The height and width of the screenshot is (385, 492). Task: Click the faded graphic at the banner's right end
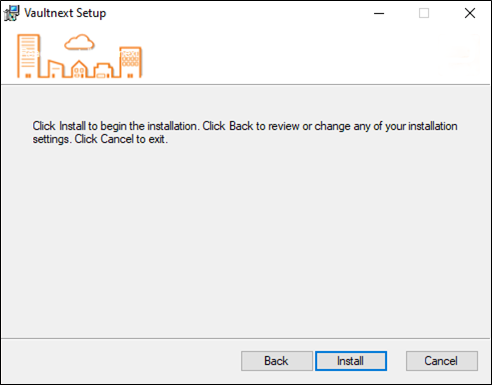[460, 53]
